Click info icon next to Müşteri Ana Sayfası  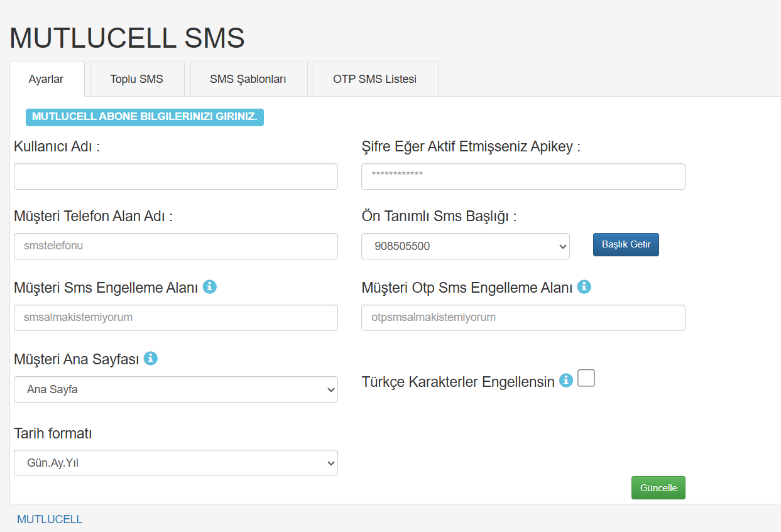point(150,358)
